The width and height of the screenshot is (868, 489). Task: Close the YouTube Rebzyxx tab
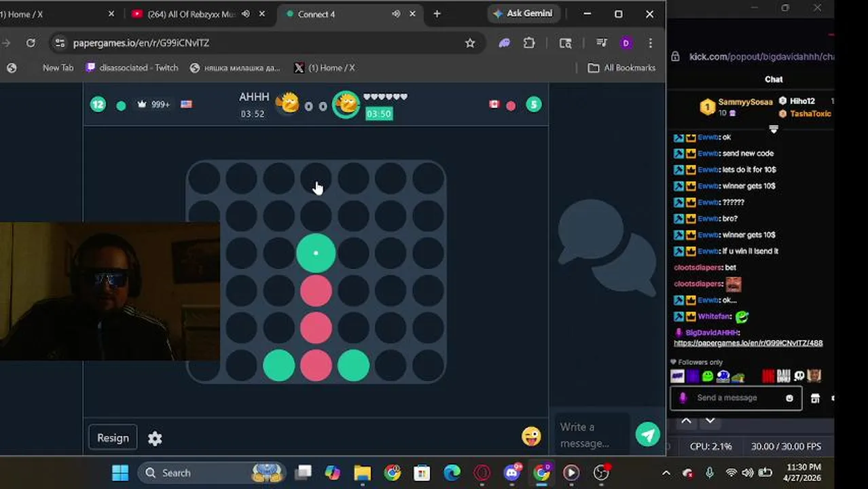[261, 14]
